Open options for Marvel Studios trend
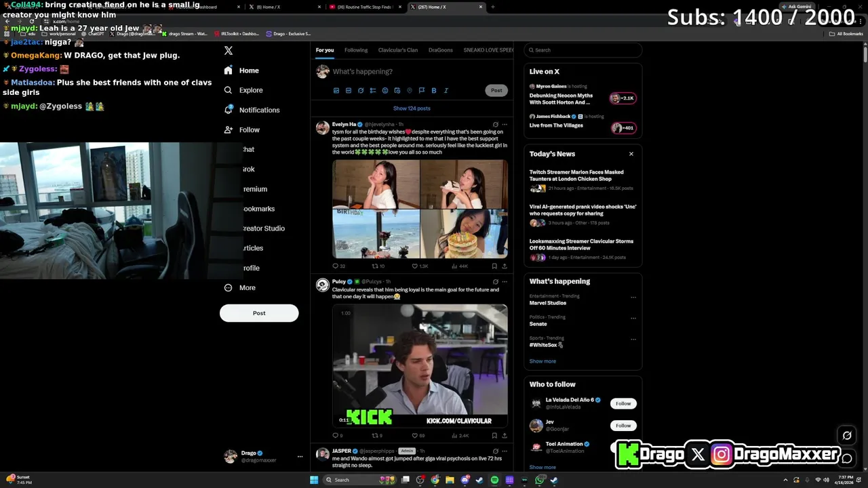Image resolution: width=868 pixels, height=488 pixels. click(x=633, y=297)
